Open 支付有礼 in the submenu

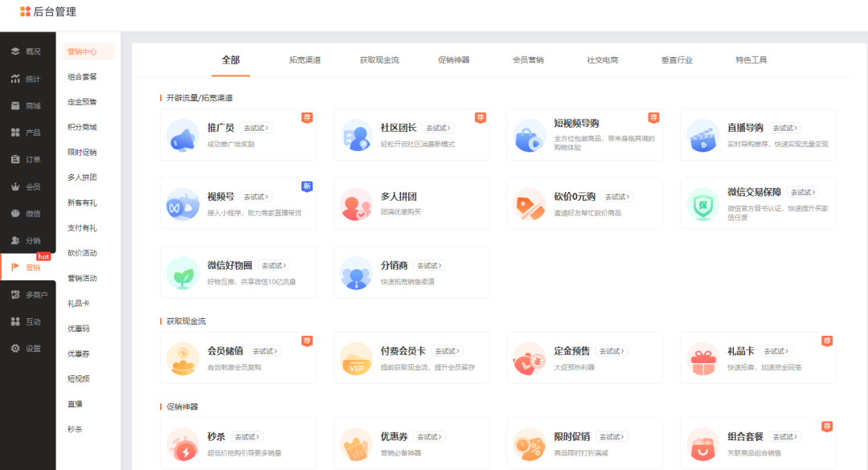pos(82,227)
